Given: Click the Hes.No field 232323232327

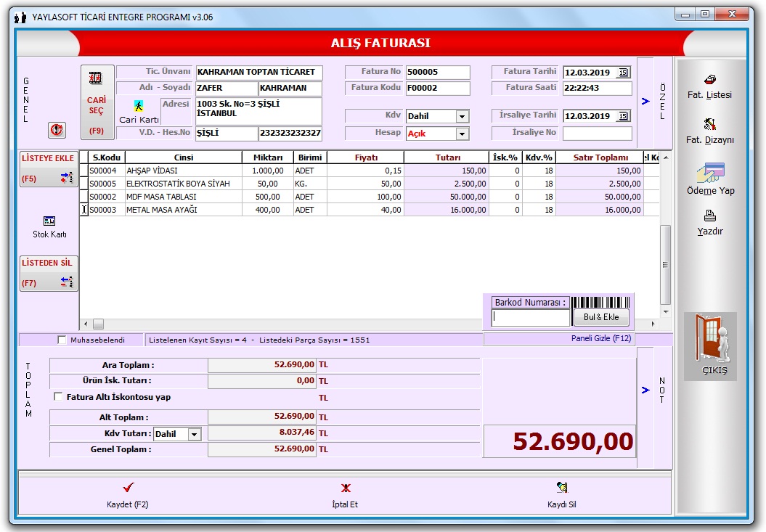Looking at the screenshot, I should click(290, 133).
